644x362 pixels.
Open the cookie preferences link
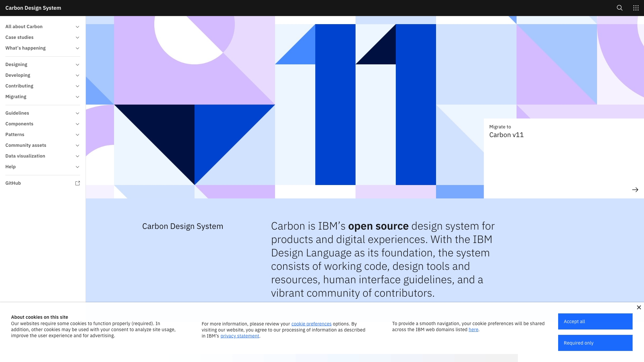[311, 324]
